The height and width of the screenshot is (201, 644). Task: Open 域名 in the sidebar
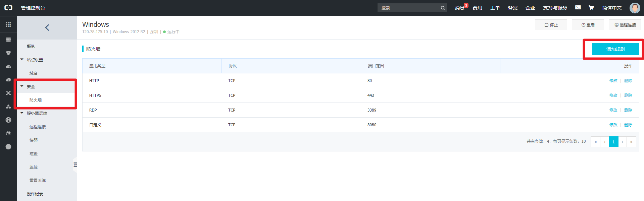click(x=34, y=73)
